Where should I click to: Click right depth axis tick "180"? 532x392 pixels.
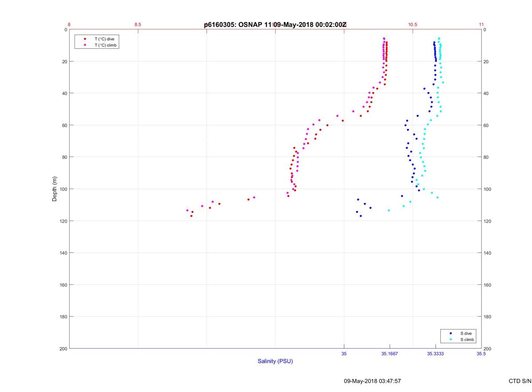[488, 317]
